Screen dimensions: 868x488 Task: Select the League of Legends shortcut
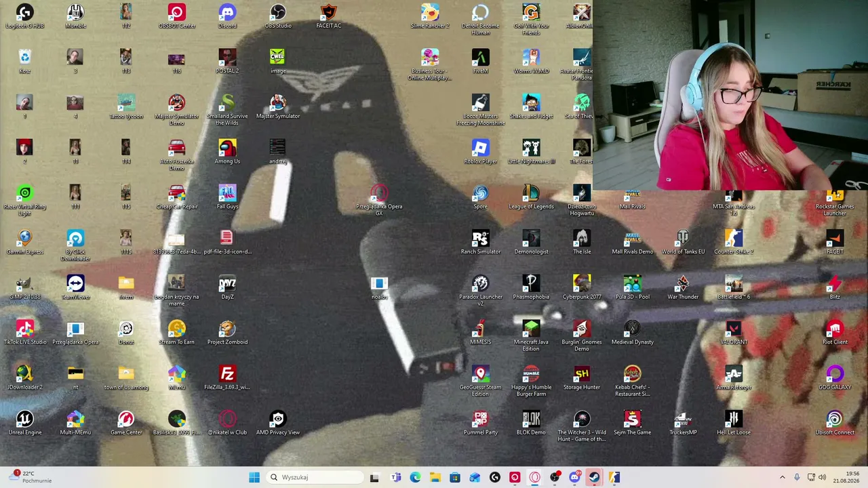531,197
